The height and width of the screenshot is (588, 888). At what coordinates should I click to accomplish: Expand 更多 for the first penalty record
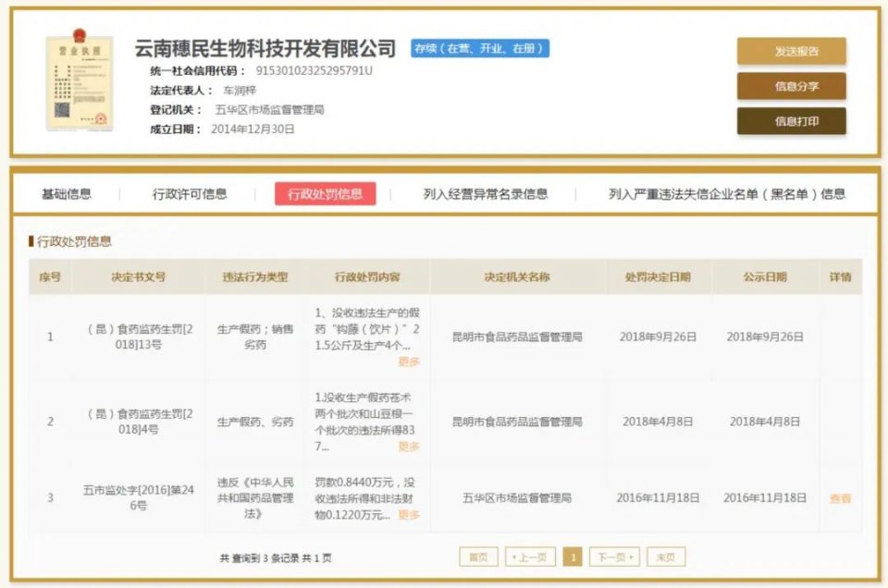tap(409, 361)
